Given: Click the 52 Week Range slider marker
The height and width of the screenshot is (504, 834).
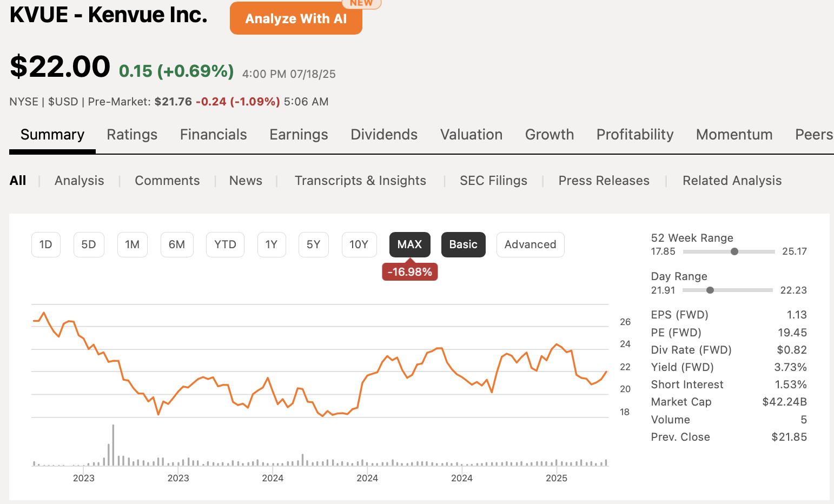Looking at the screenshot, I should pos(734,251).
